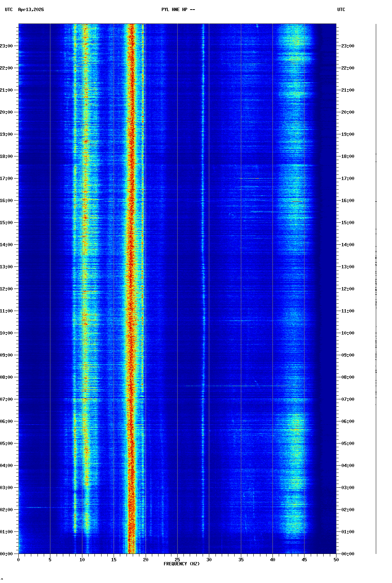
Task: Click the UTC label at top right
Action: pyautogui.click(x=341, y=10)
